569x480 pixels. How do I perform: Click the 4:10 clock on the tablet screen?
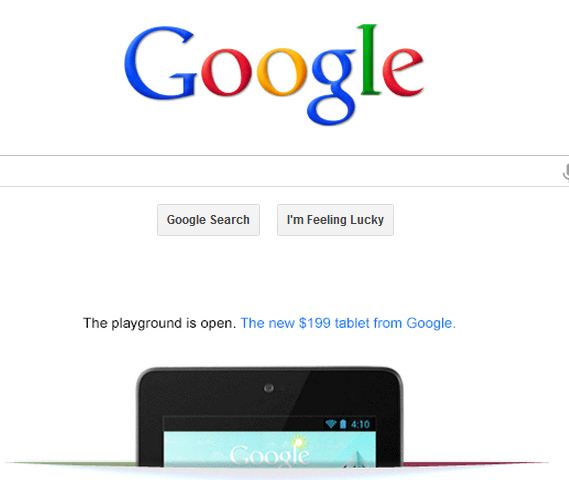click(360, 424)
